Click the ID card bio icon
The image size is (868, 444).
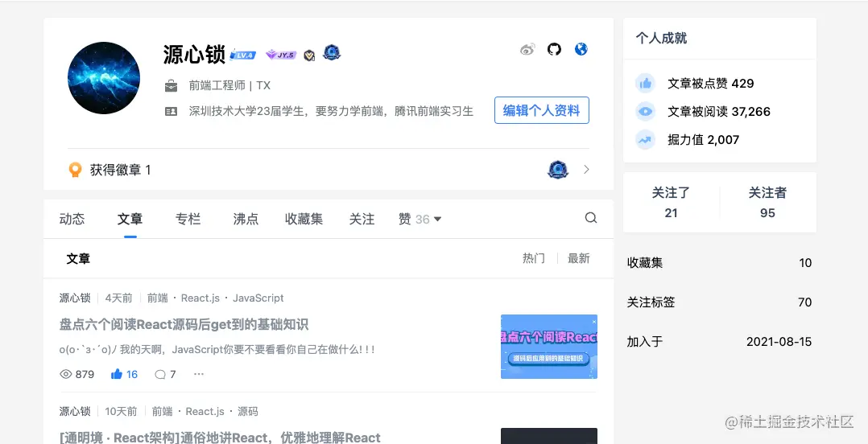click(x=171, y=111)
